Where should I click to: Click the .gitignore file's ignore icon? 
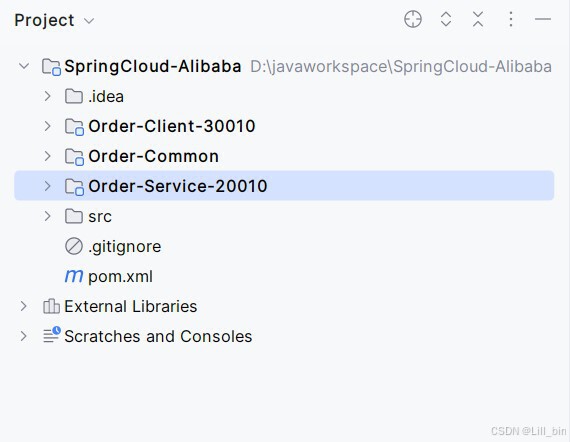tap(74, 246)
